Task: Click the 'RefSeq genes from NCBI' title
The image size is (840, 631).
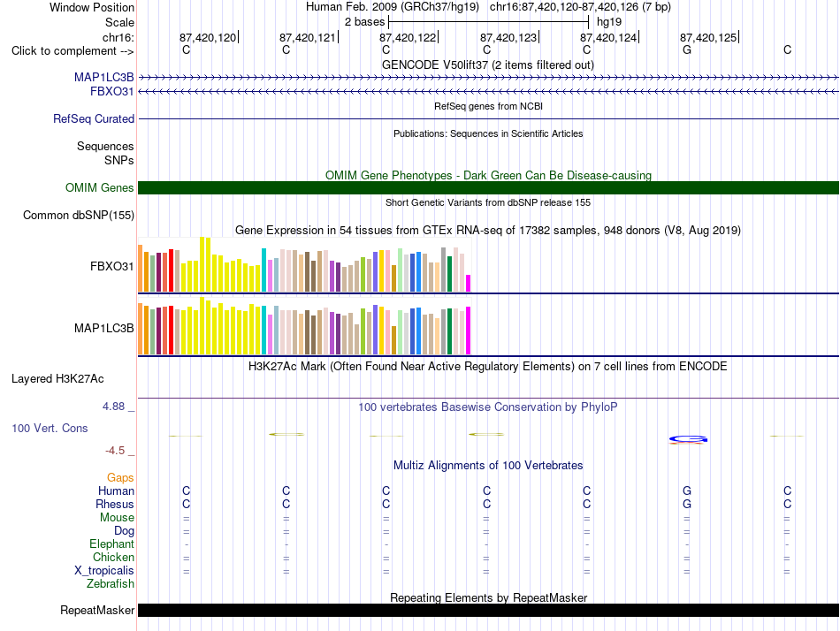Action: (488, 106)
